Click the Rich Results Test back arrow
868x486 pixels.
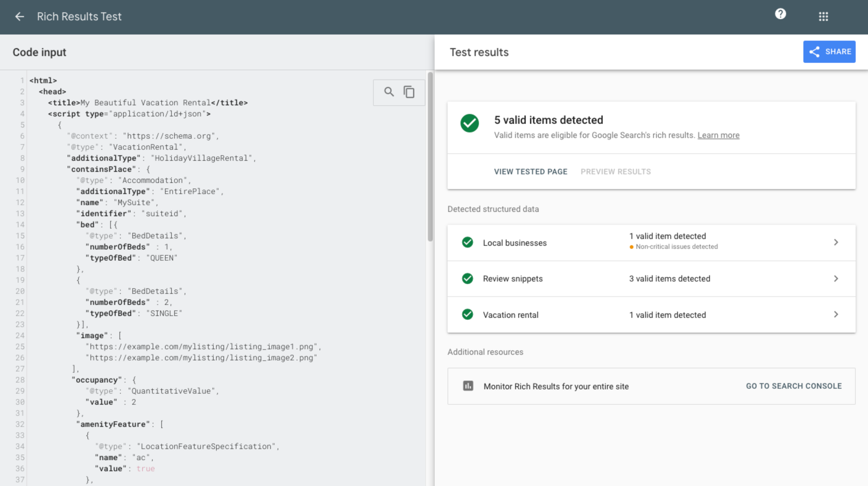pos(19,16)
